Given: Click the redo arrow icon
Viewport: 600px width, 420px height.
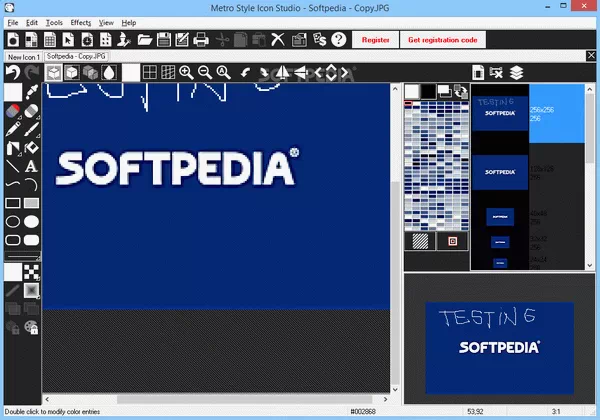Looking at the screenshot, I should point(31,72).
